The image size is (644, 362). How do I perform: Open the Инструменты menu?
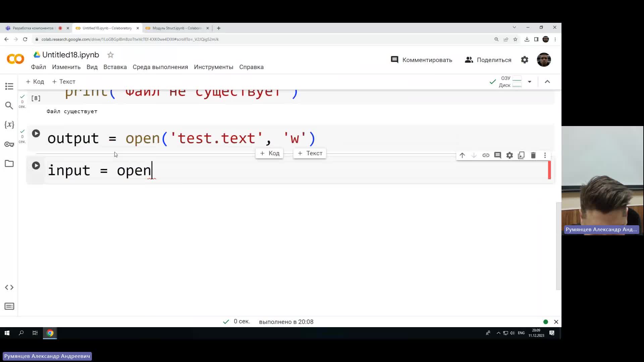pos(213,67)
